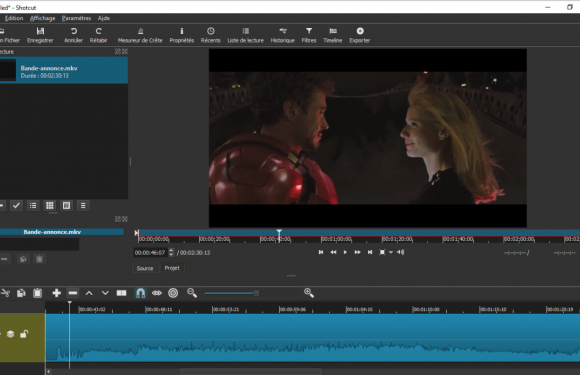This screenshot has height=375, width=580.
Task: Click the left scrollbar arrow under the timeline
Action: (48, 371)
